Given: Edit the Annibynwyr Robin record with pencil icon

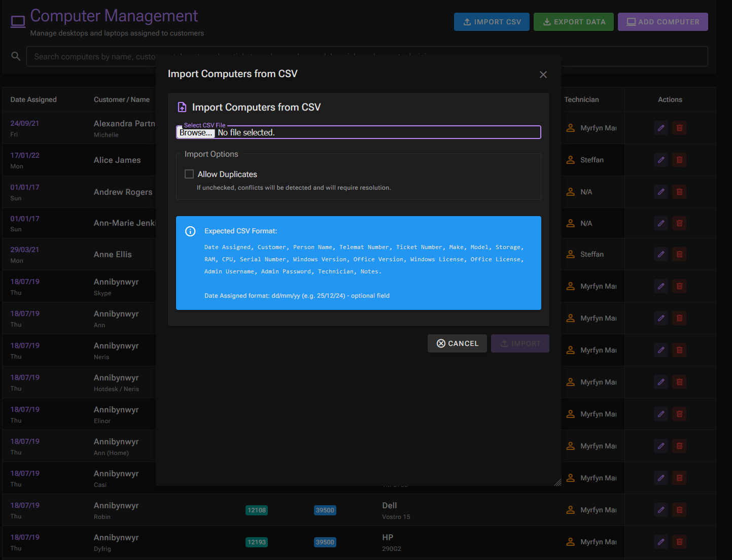Looking at the screenshot, I should (x=660, y=510).
